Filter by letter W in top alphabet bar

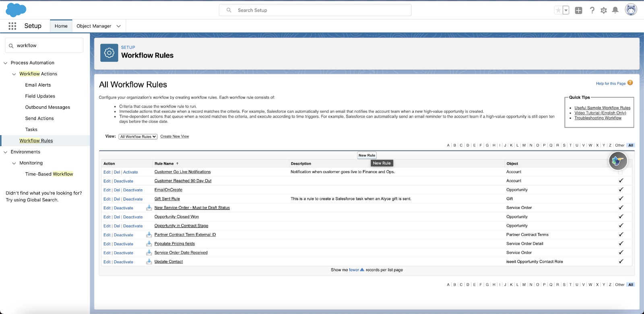590,145
